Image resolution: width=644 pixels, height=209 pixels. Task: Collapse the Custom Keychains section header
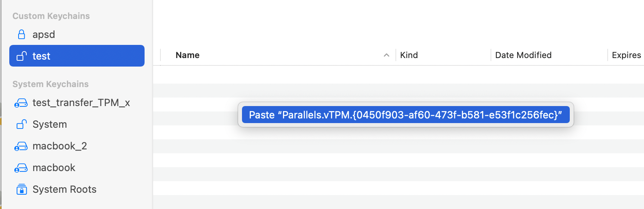(x=51, y=16)
